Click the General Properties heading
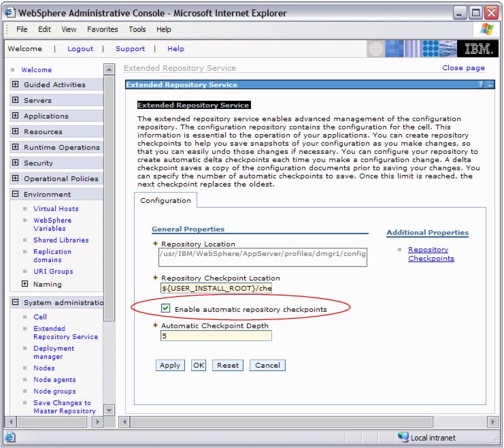Image resolution: width=504 pixels, height=448 pixels. 188,229
